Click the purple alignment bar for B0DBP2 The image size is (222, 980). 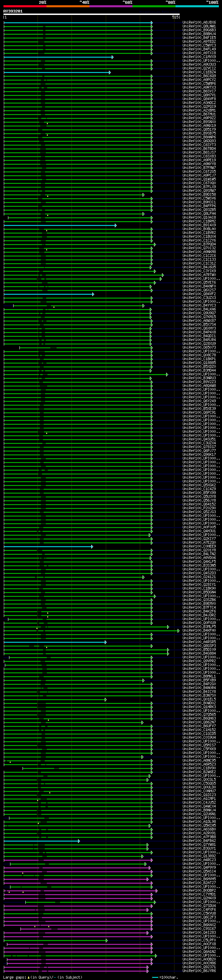pyautogui.click(x=80, y=891)
